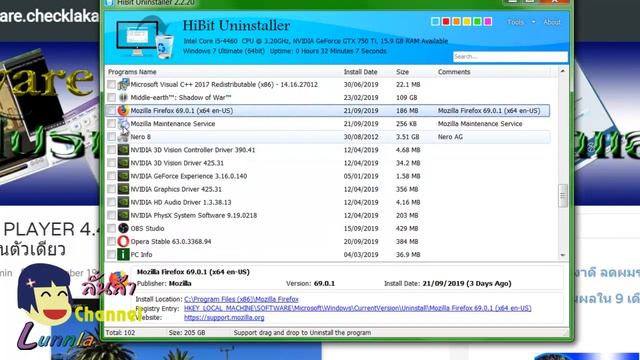Sort by Programs Name column header
Viewport: 640px width, 360px height.
pos(132,72)
